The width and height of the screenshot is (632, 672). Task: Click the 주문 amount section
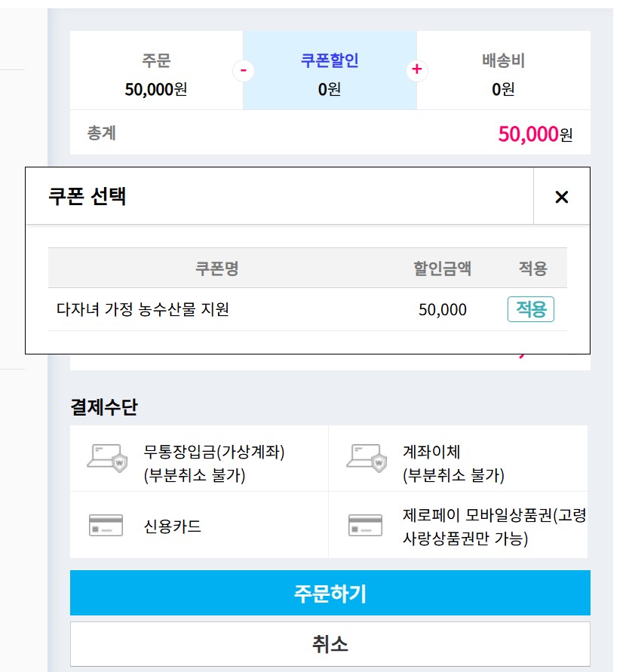154,70
